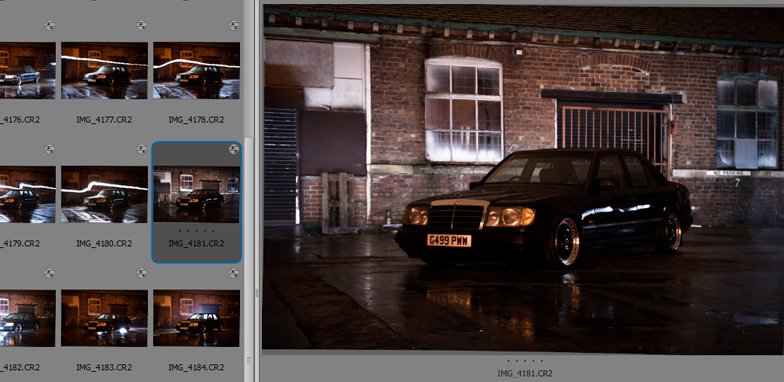Select the IMG_4183.CR2 thumbnail
The height and width of the screenshot is (382, 784).
[x=104, y=318]
